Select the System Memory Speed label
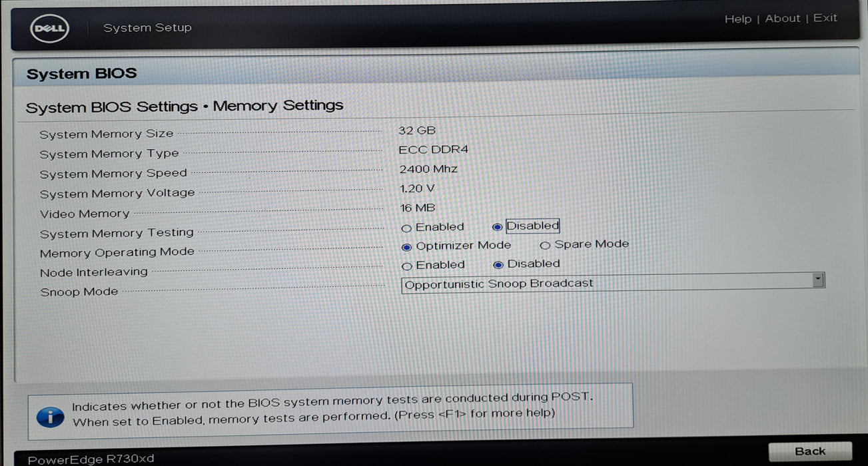 click(113, 174)
